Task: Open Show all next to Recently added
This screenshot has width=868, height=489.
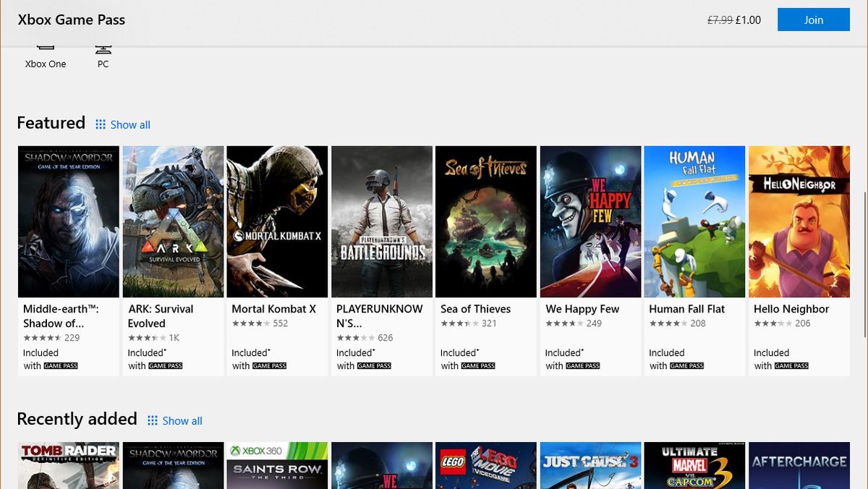Action: pos(182,420)
